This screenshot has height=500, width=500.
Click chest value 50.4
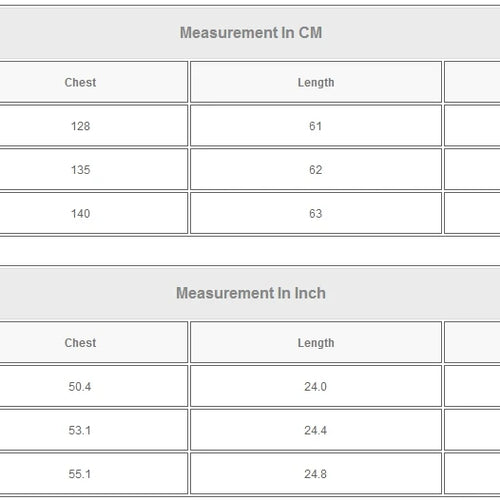click(80, 387)
